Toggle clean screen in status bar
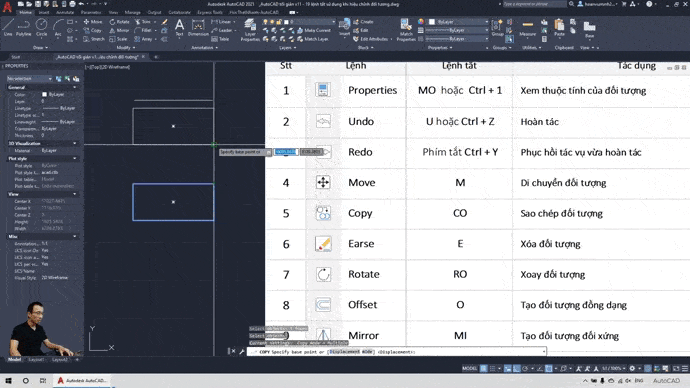Screen dimensions: 690x388 [x=676, y=369]
